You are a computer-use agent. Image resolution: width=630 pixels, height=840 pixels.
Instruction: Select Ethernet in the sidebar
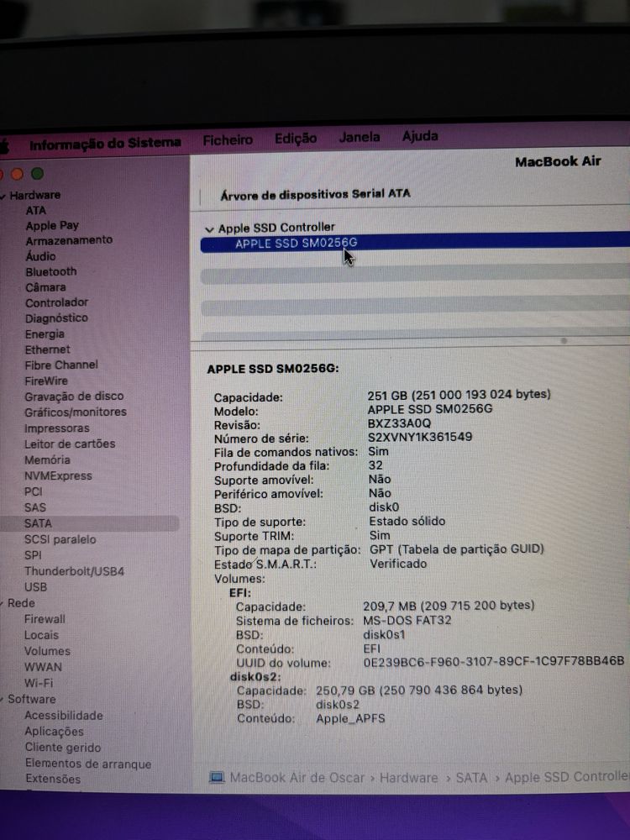pos(47,349)
